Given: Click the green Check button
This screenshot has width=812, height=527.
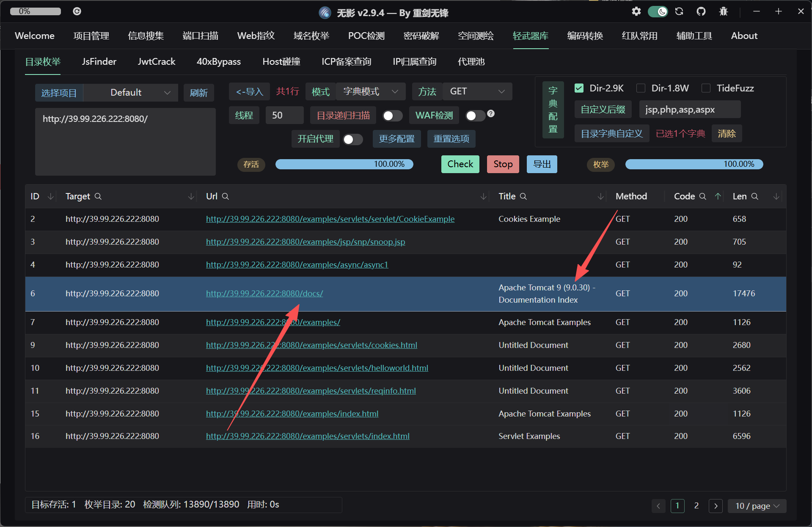Looking at the screenshot, I should 460,164.
